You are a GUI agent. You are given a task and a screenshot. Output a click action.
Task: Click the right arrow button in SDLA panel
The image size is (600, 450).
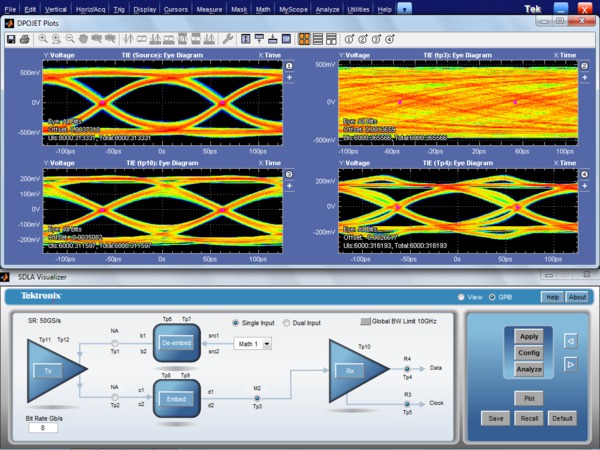(571, 365)
